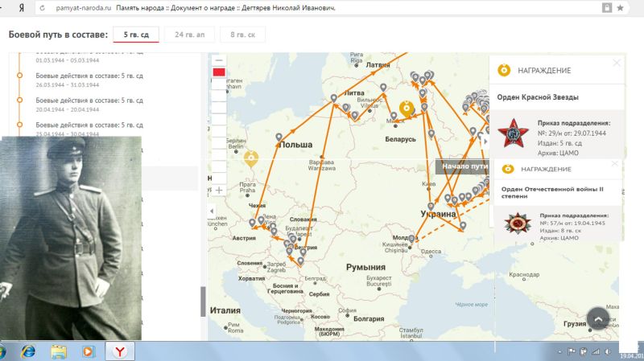The height and width of the screenshot is (361, 644).
Task: Click the map zoom in plus button
Action: coord(218,191)
